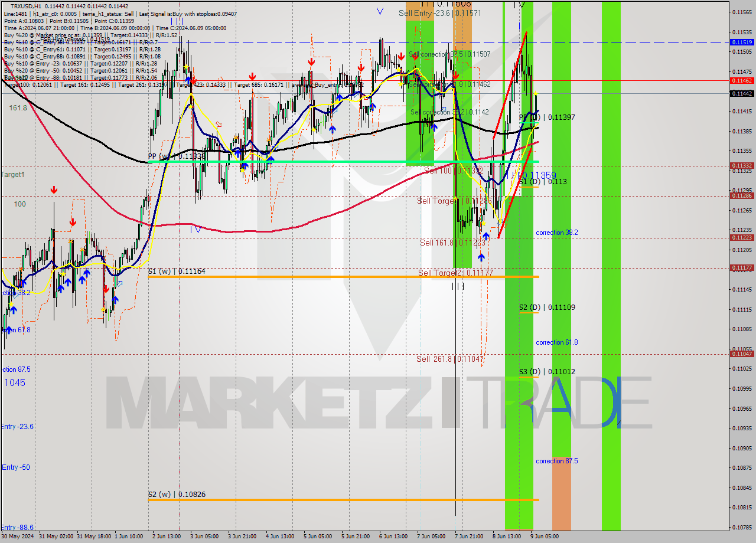The image size is (756, 543).
Task: Click the '9 Jun 05:00' time axis label
Action: coord(545,537)
